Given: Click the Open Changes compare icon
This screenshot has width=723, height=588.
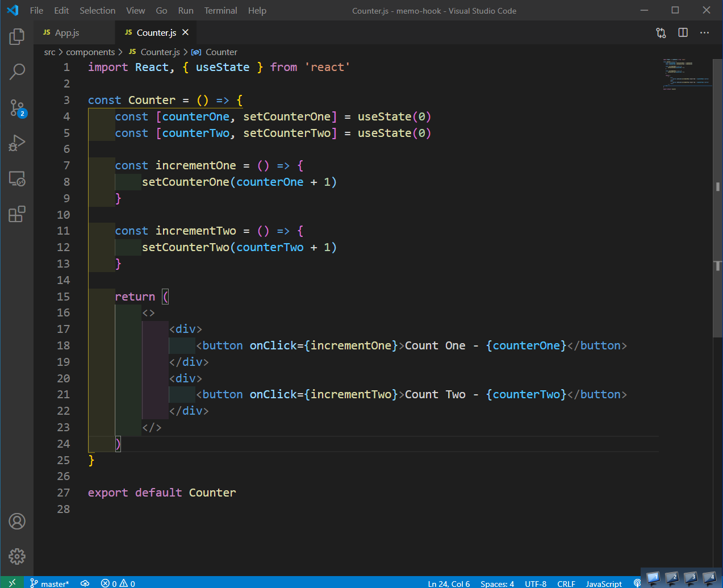Looking at the screenshot, I should [x=661, y=33].
